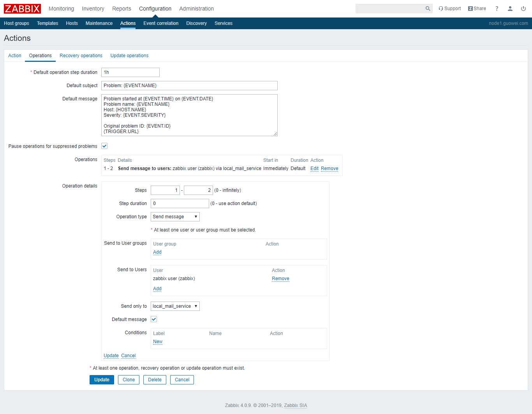Go to Hosts submenu

72,23
